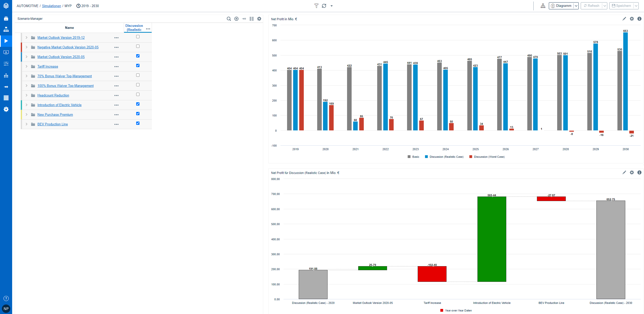The width and height of the screenshot is (644, 314).
Task: Click the edit pencil on Net Profit chart
Action: [x=624, y=19]
